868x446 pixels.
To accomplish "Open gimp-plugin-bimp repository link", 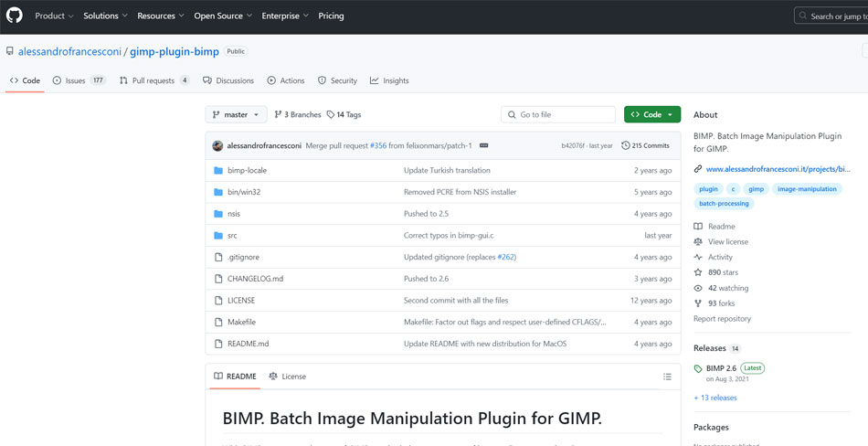I will tap(175, 51).
